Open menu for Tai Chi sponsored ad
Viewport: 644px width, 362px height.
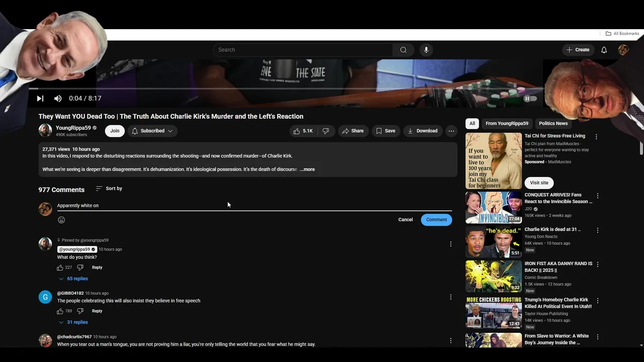pyautogui.click(x=596, y=137)
